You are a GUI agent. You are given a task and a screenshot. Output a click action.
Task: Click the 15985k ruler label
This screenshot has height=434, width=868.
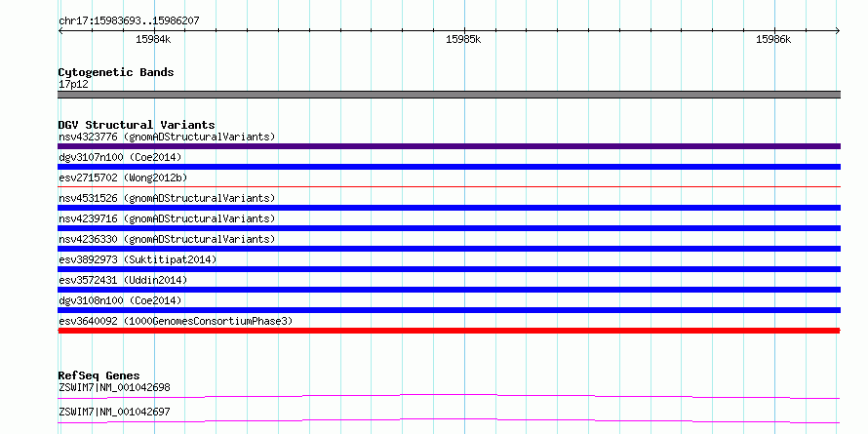point(463,40)
